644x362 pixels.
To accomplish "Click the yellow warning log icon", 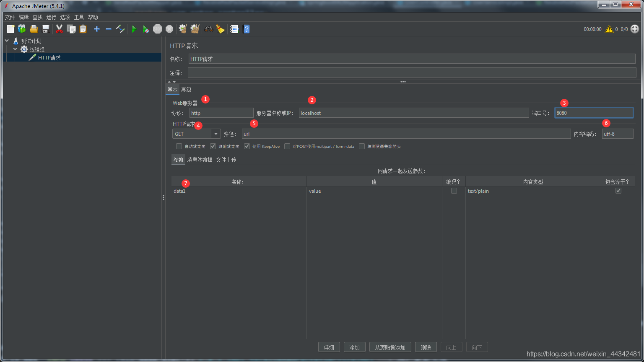I will pyautogui.click(x=609, y=29).
